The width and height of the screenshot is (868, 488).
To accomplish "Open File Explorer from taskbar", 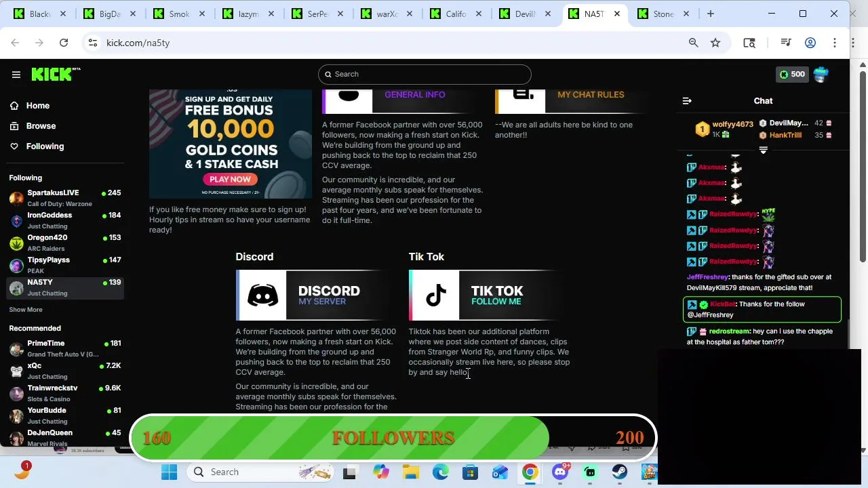I will [410, 472].
